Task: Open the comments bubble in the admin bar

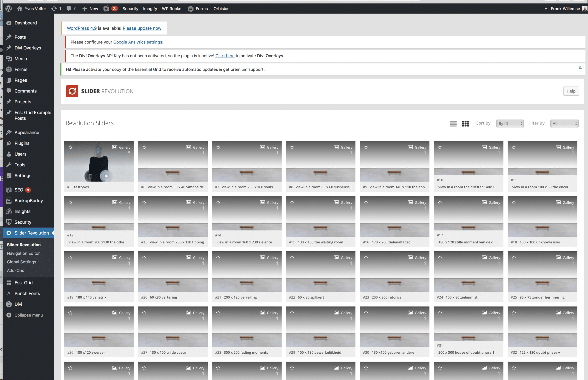Action: 71,9
